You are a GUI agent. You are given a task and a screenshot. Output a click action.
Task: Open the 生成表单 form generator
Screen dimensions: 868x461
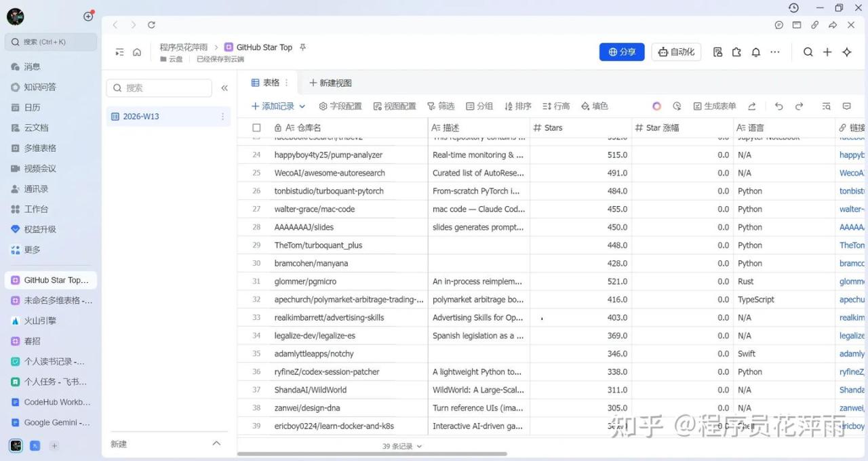(714, 106)
